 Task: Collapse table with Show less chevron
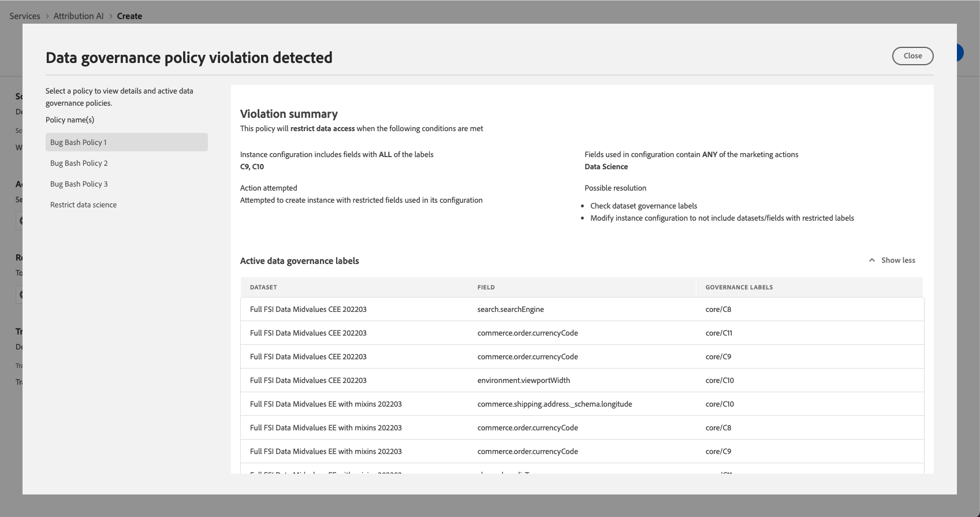(872, 261)
